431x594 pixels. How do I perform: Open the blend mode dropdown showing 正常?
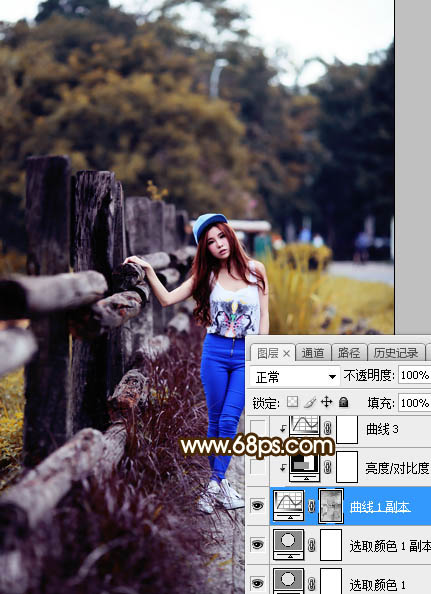(294, 377)
